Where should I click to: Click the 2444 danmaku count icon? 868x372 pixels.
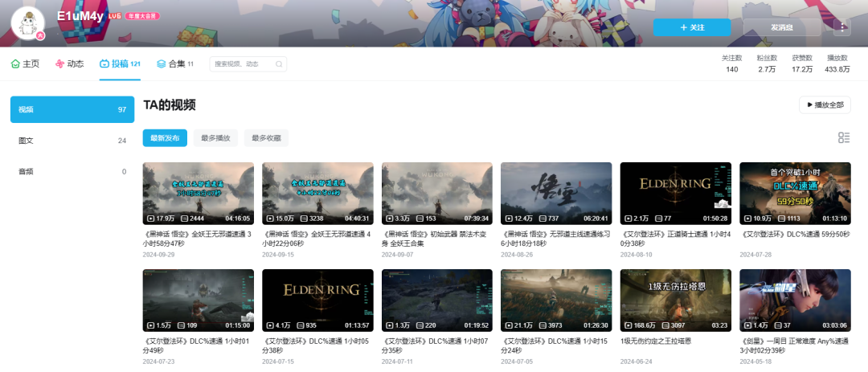pyautogui.click(x=186, y=218)
